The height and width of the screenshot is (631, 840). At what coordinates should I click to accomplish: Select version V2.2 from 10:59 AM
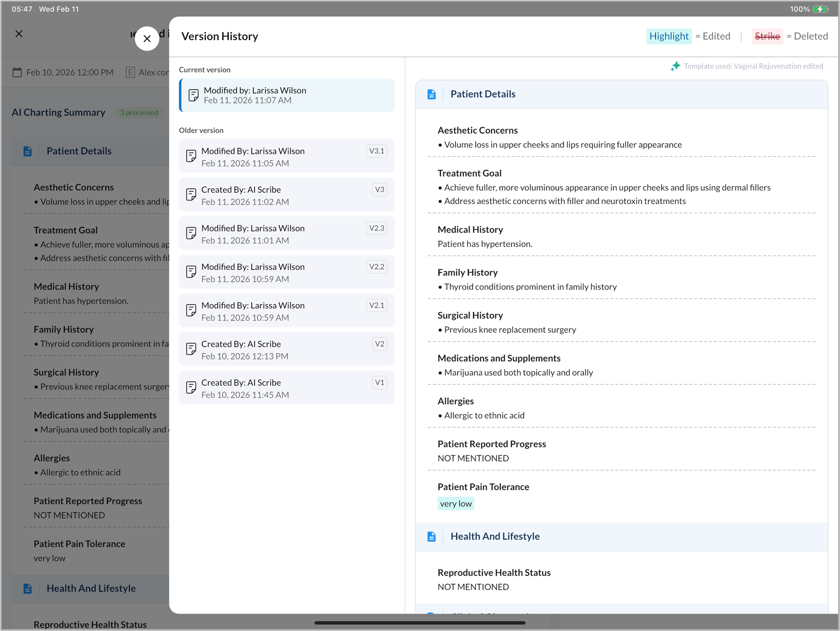(286, 273)
